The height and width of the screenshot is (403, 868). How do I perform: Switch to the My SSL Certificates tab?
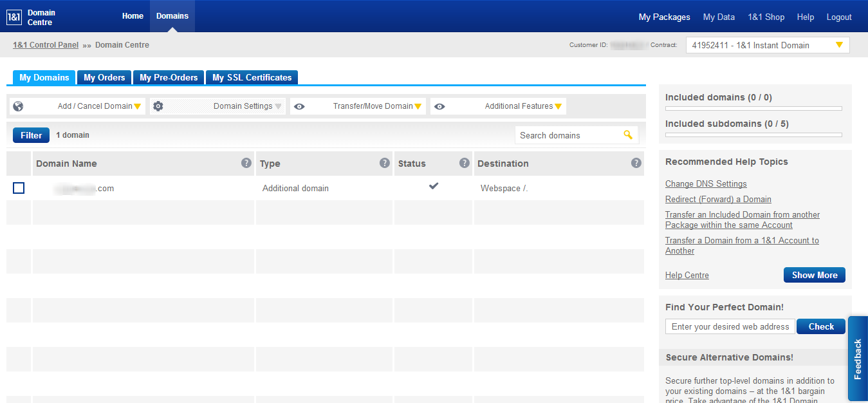(x=252, y=77)
